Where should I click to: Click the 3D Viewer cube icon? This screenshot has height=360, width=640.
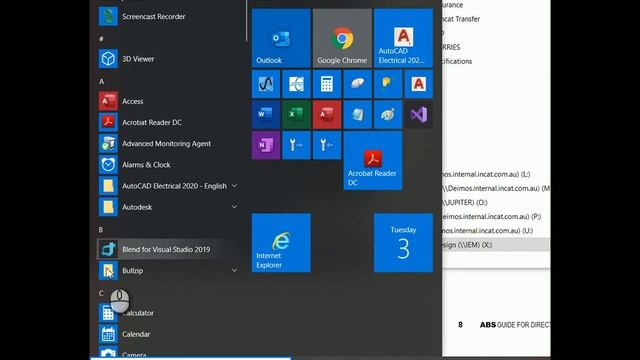coord(108,59)
